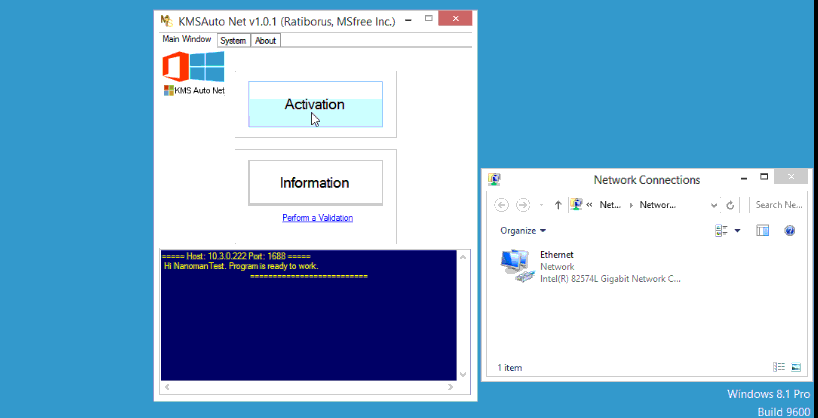Viewport: 818px width, 418px height.
Task: Switch to large icons view in status bar
Action: point(796,367)
